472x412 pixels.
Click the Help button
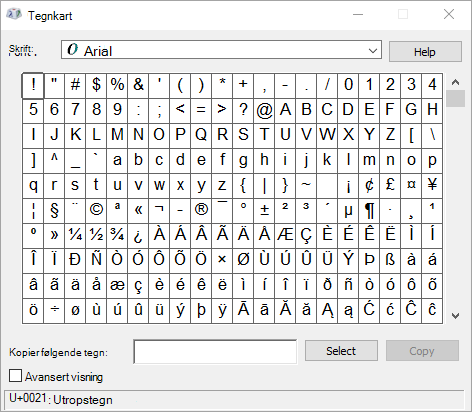pyautogui.click(x=425, y=52)
